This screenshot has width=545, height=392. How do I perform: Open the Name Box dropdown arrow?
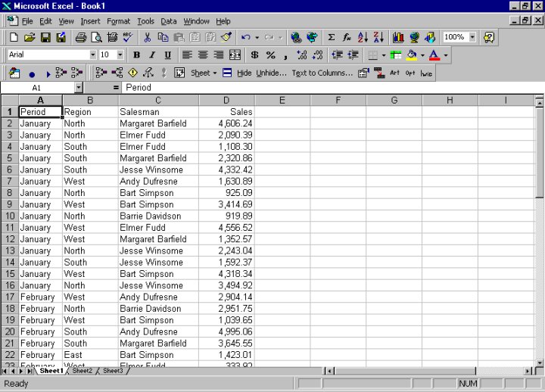tap(79, 88)
